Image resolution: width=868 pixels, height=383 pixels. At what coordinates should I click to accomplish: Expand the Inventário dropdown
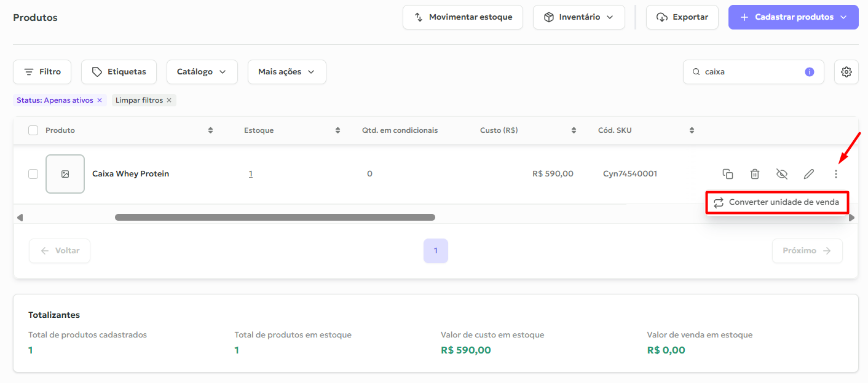579,17
